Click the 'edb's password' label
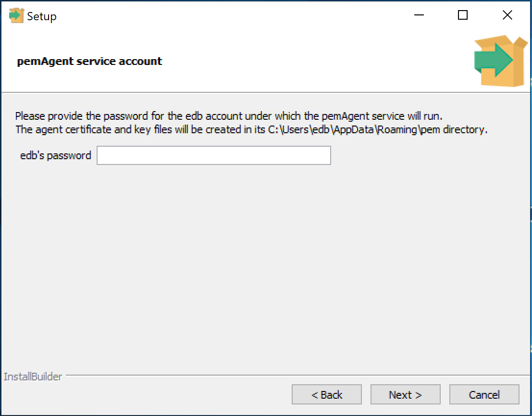The width and height of the screenshot is (532, 416). pos(56,155)
